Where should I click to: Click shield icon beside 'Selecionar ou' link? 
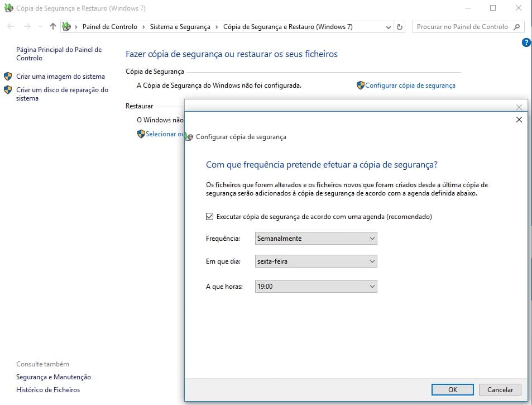click(x=141, y=134)
